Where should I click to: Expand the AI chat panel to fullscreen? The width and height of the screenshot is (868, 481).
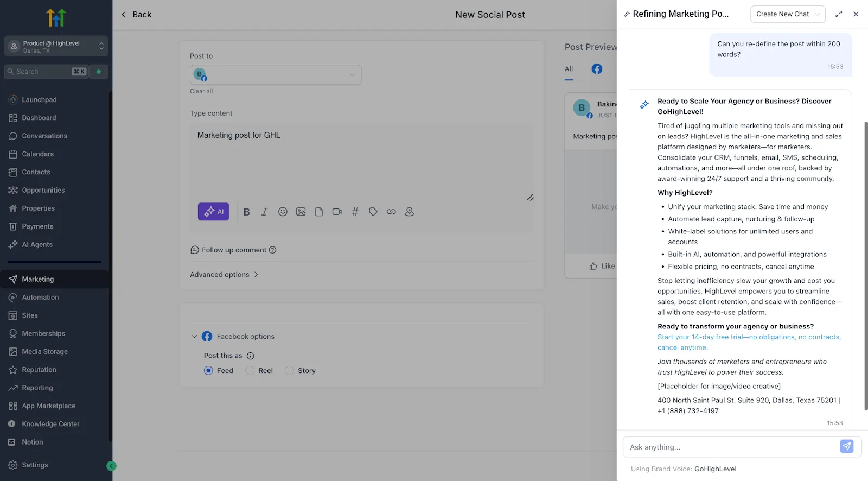[x=839, y=14]
